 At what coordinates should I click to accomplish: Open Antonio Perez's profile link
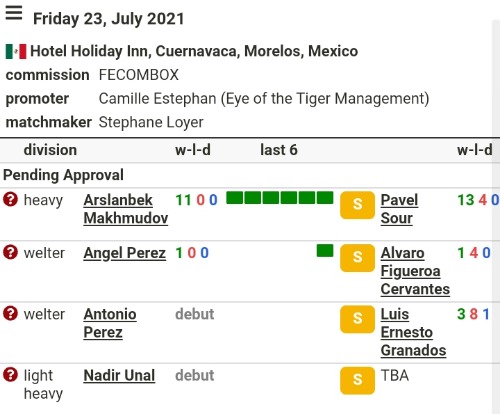[110, 323]
